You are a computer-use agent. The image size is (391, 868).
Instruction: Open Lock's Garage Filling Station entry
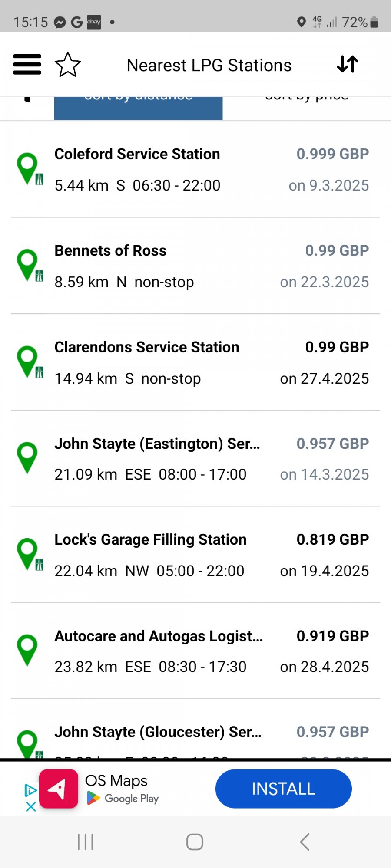pyautogui.click(x=195, y=555)
